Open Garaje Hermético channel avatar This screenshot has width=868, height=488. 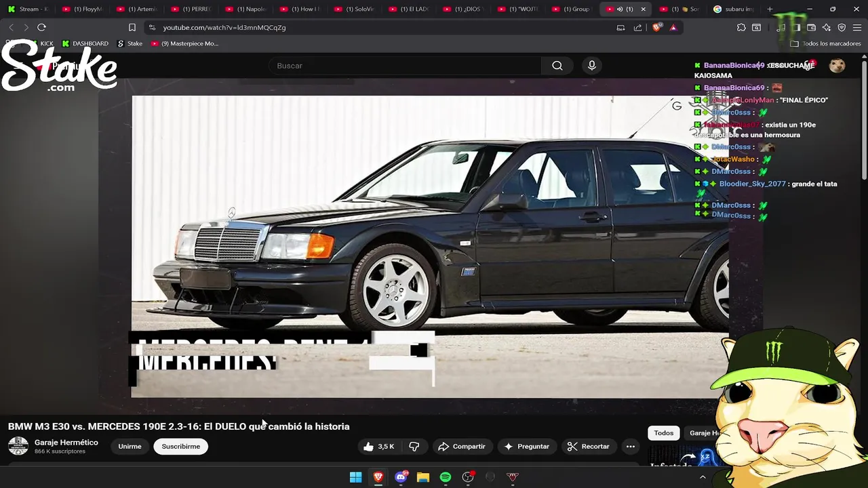coord(18,446)
